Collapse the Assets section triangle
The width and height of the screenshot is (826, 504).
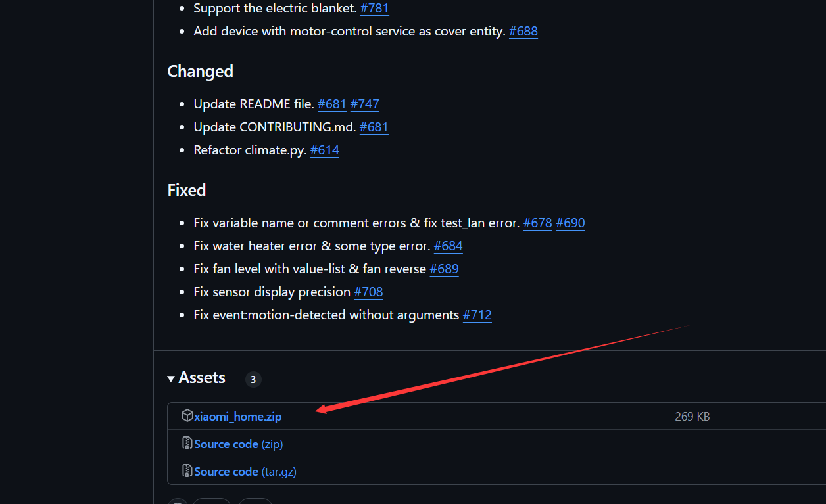point(171,378)
